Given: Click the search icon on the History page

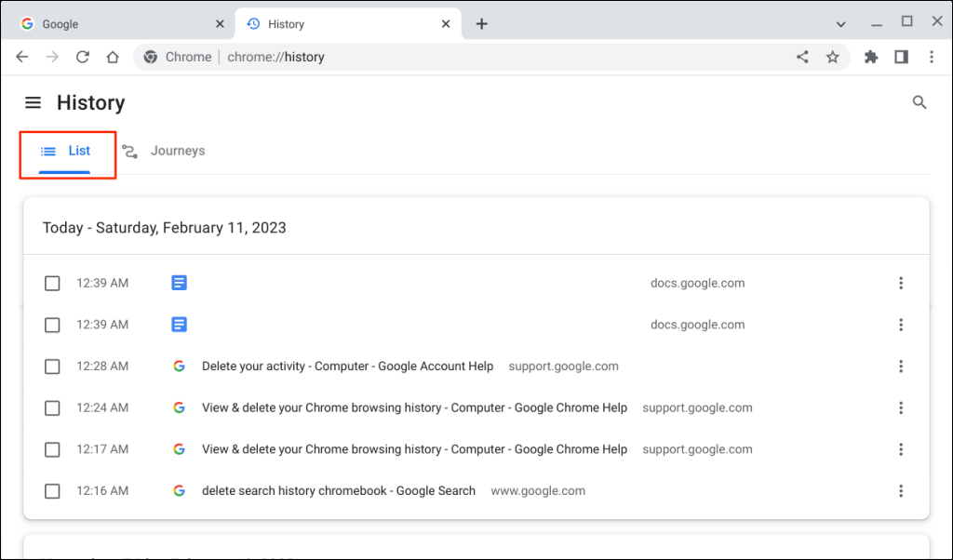Looking at the screenshot, I should (x=919, y=102).
